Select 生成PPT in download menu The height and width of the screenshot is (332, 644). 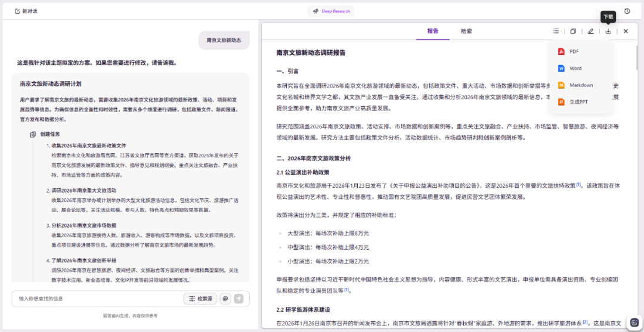coord(578,102)
